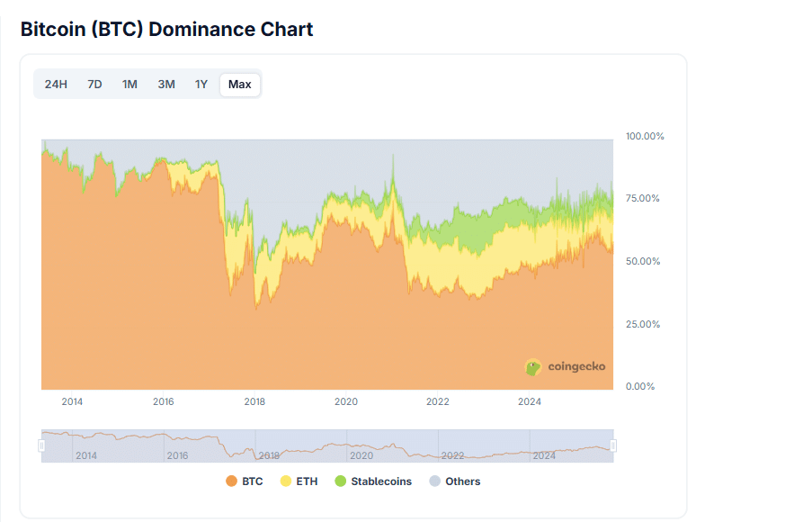Click the coingecko watermark text
This screenshot has width=812, height=522.
tap(576, 367)
